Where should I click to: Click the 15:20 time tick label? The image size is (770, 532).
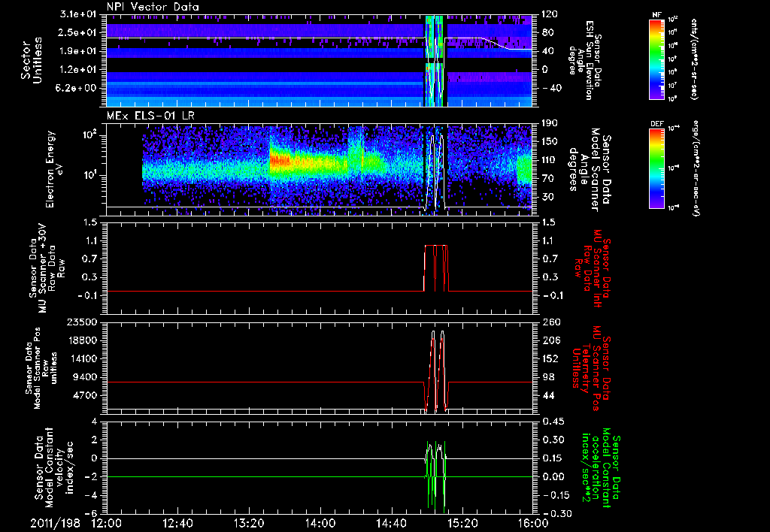click(x=462, y=523)
